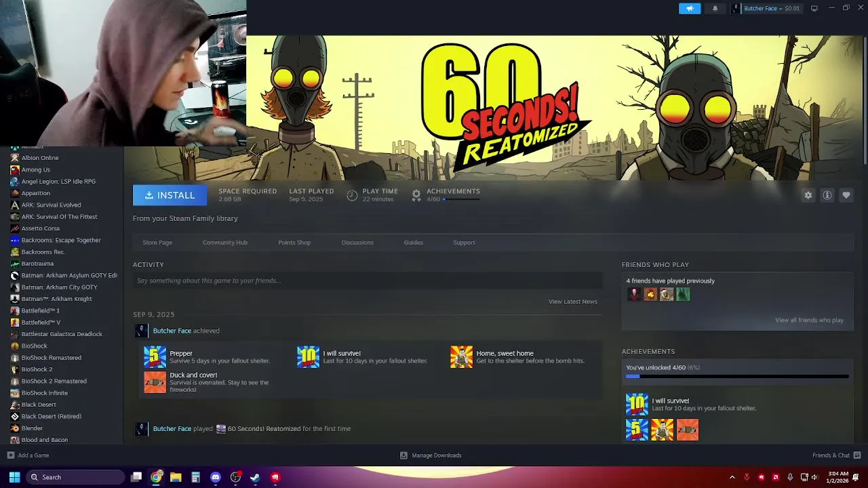This screenshot has height=488, width=868.
Task: Open the second friend avatar in Friends Who Play
Action: (650, 294)
